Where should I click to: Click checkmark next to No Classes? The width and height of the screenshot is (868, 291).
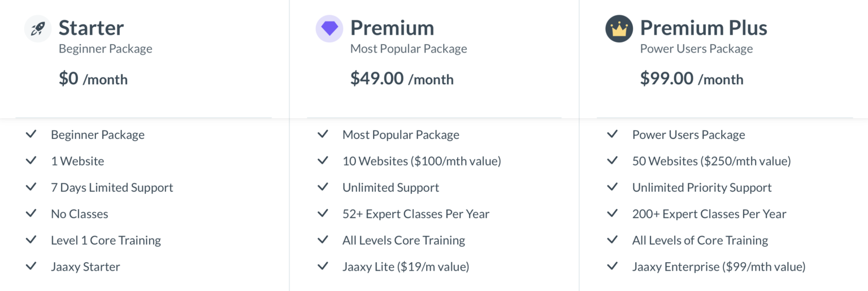point(31,214)
